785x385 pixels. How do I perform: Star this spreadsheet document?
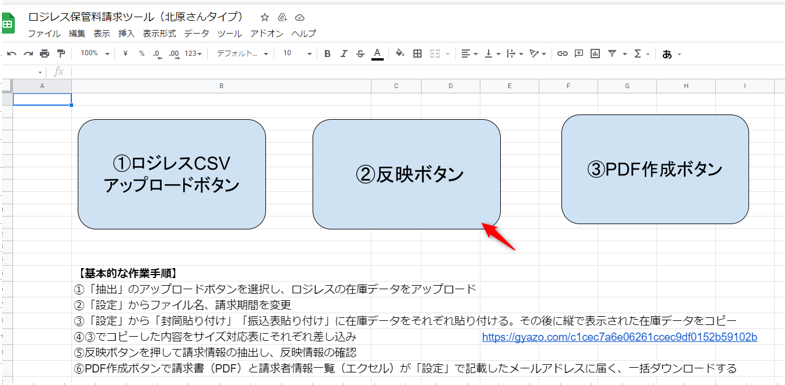pos(265,18)
